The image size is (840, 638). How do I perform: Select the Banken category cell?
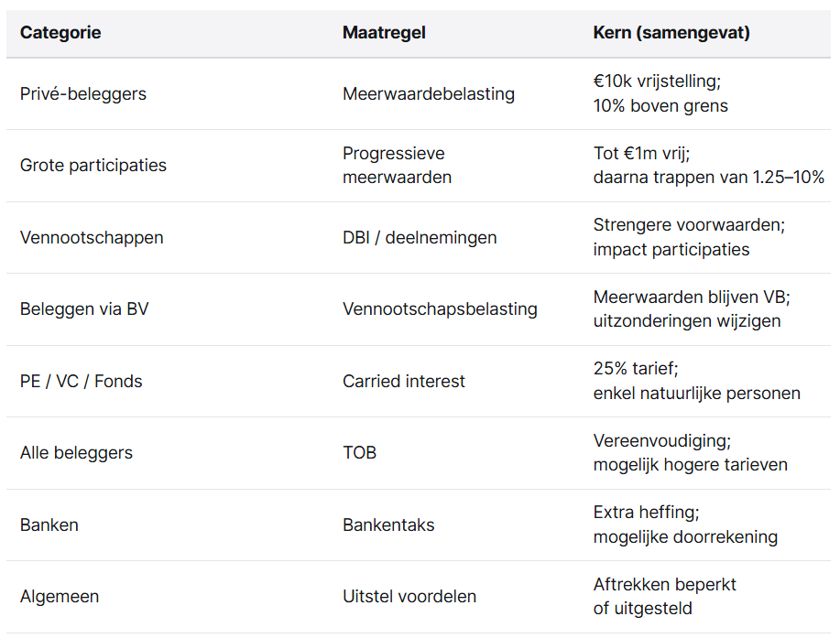[49, 525]
